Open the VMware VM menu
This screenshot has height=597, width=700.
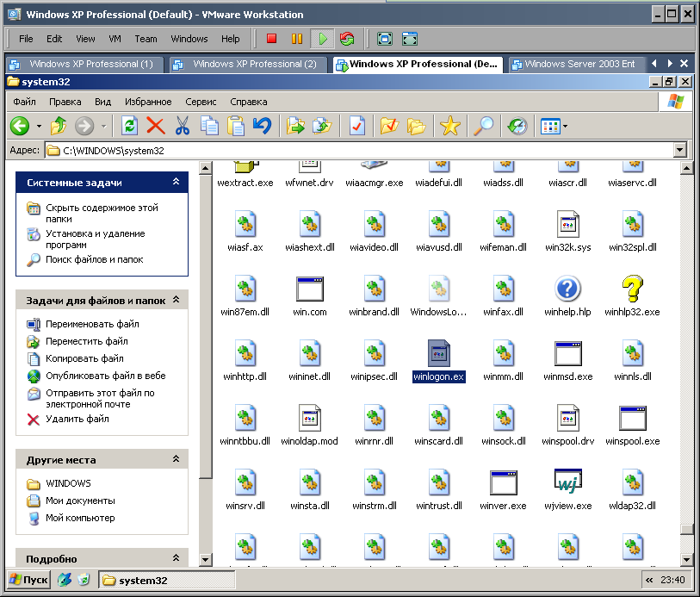115,39
